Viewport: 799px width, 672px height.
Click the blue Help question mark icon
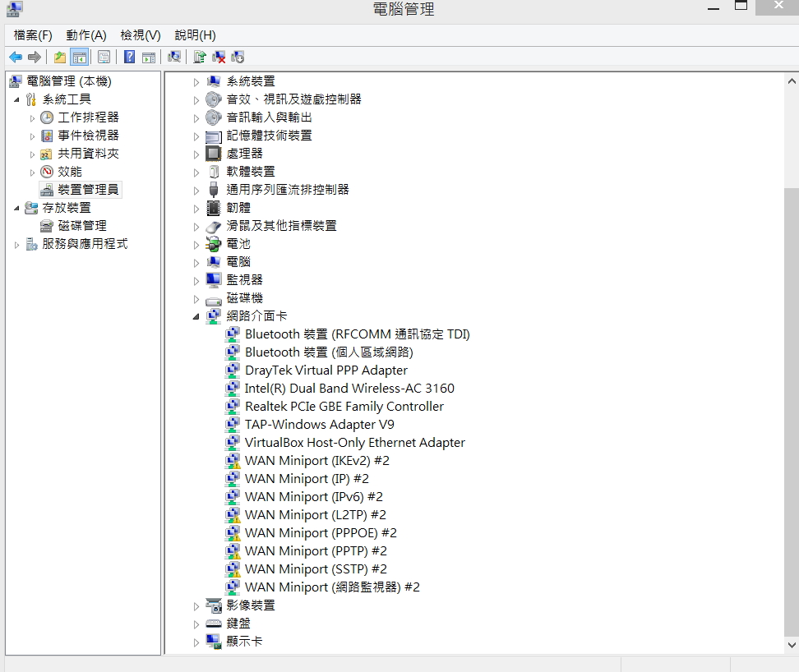129,57
